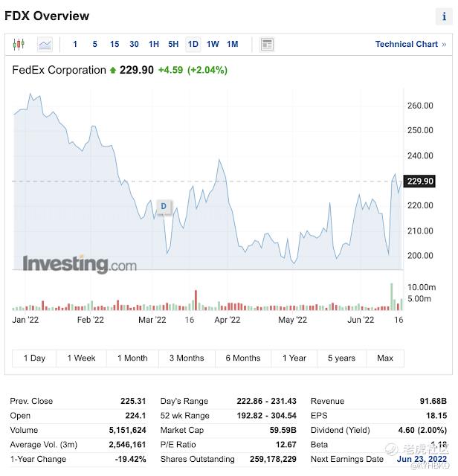Switch to area chart type
The width and height of the screenshot is (458, 476).
(x=45, y=45)
